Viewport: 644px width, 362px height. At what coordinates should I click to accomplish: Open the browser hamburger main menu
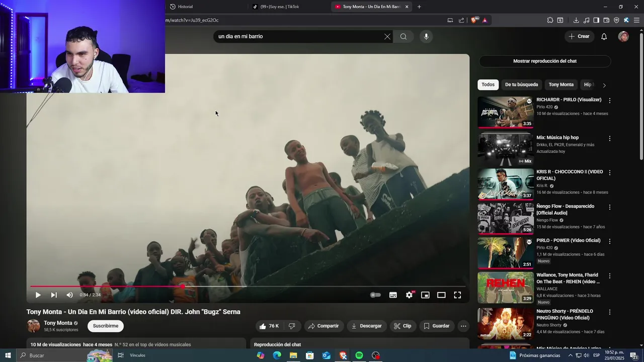coord(636,20)
